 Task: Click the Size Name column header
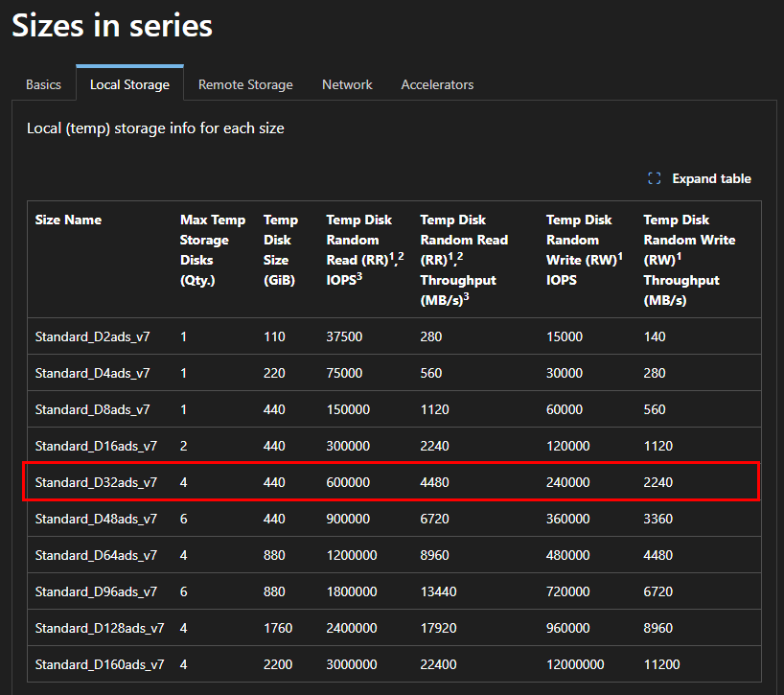coord(68,220)
